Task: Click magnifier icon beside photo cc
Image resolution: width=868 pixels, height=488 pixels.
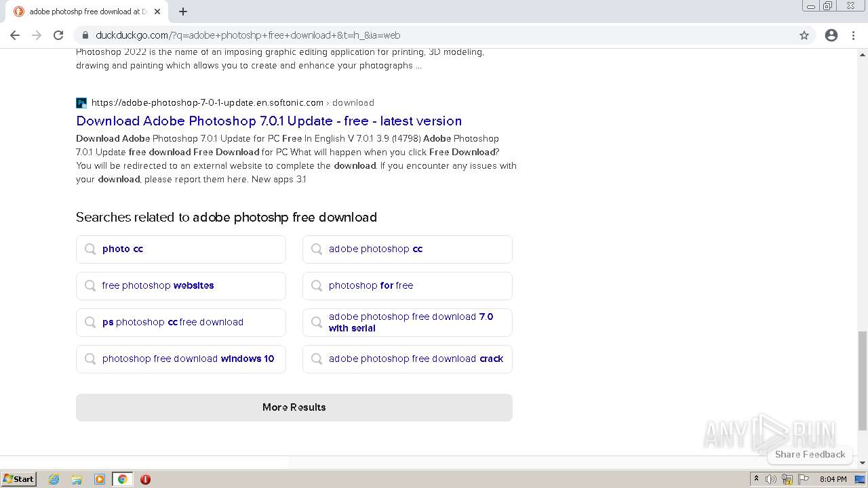Action: [90, 249]
